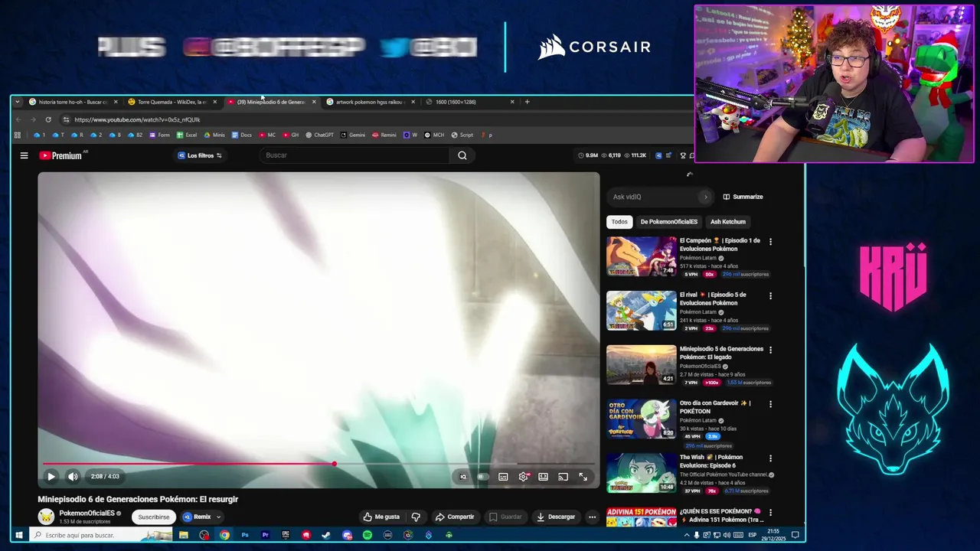The height and width of the screenshot is (551, 980).
Task: Open the PokemonOficialES channel name link
Action: coord(87,514)
